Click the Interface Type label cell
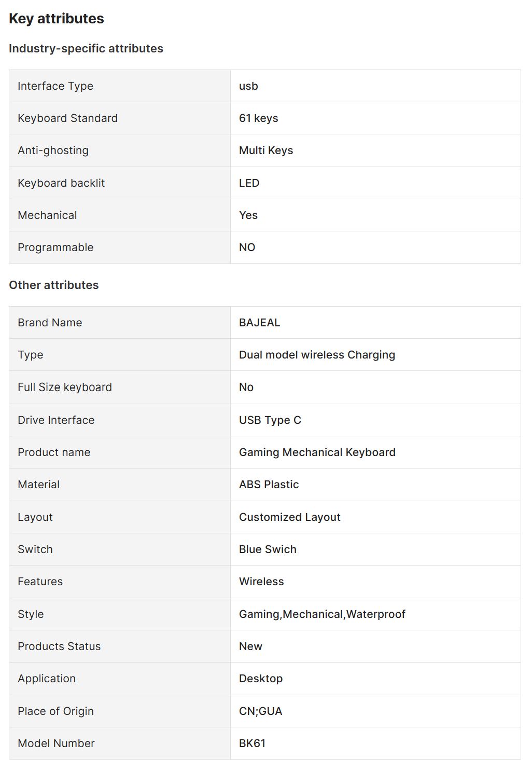The width and height of the screenshot is (532, 772). [55, 86]
